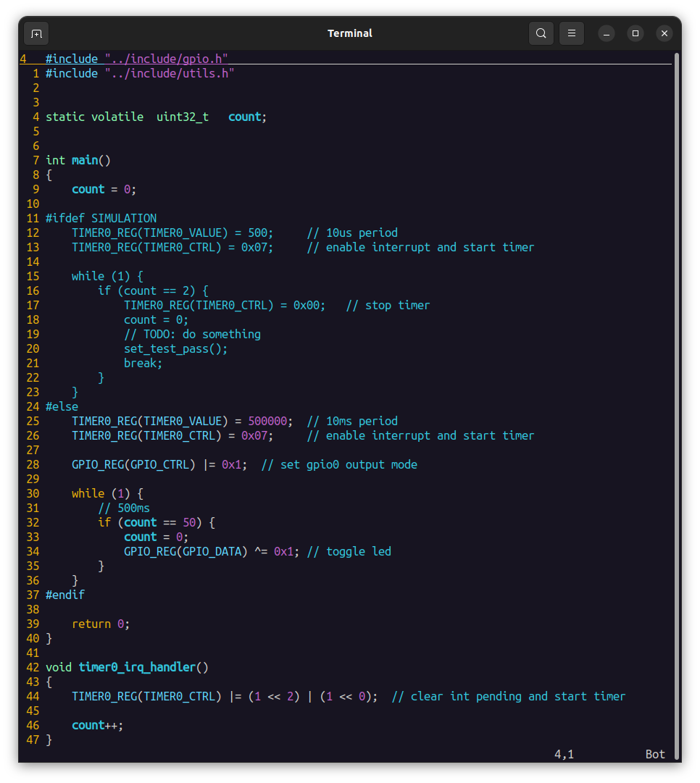Click the '// stop timer' comment
The image size is (700, 783).
(x=388, y=305)
